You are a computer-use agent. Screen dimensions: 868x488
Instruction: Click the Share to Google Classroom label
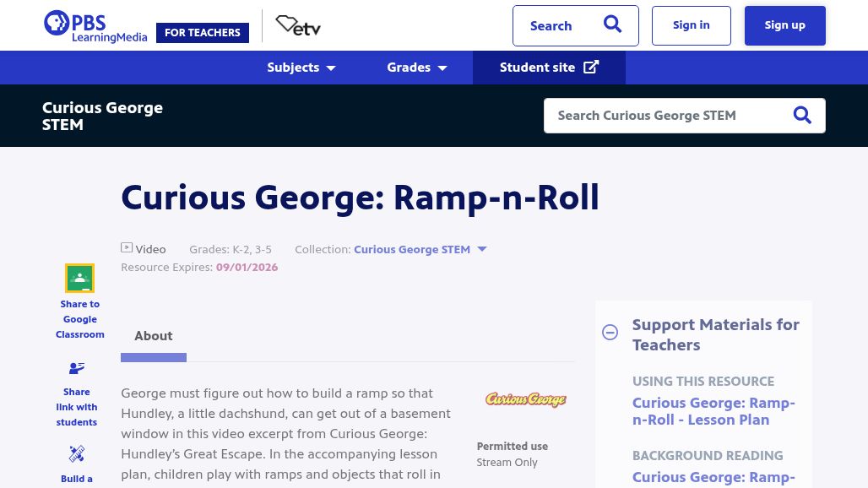[79, 319]
